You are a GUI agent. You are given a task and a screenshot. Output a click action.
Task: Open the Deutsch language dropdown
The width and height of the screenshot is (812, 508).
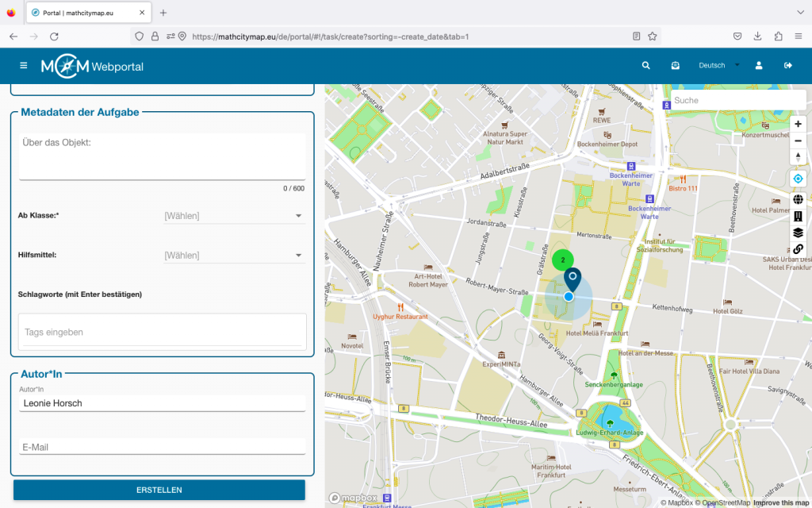pos(718,66)
